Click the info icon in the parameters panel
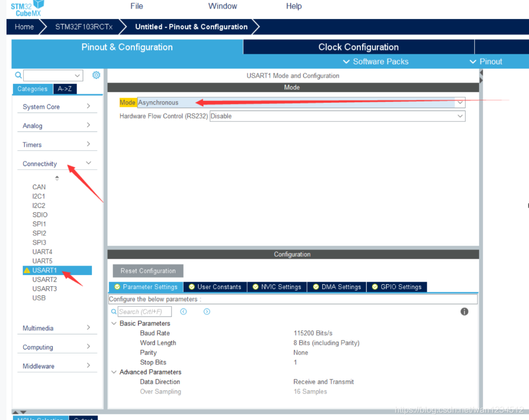529x420 pixels. (x=464, y=312)
